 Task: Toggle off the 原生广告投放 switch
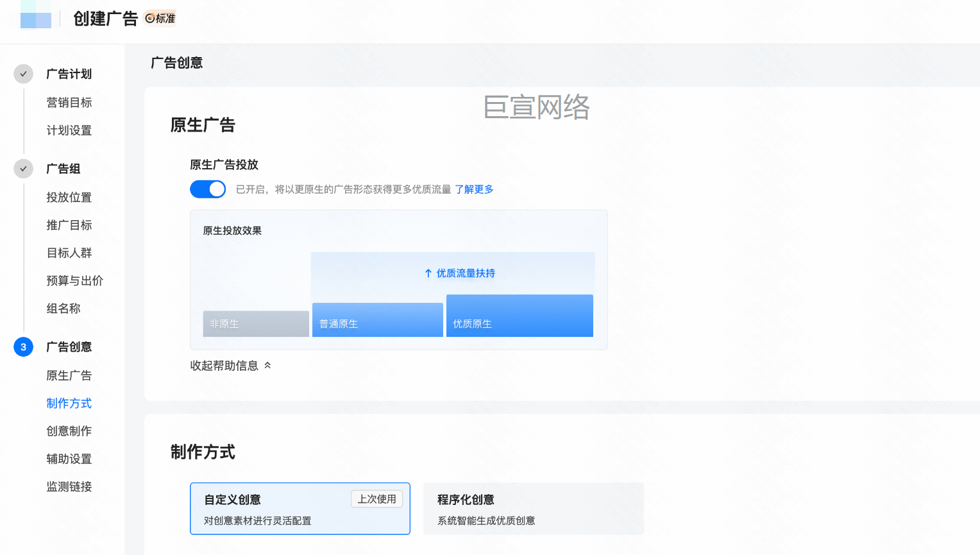(x=208, y=189)
